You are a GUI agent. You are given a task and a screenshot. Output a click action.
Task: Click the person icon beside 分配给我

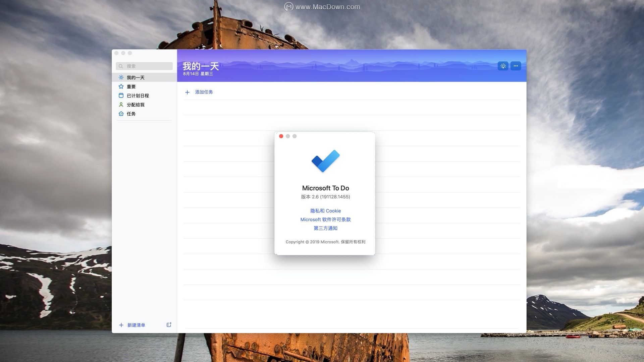121,105
